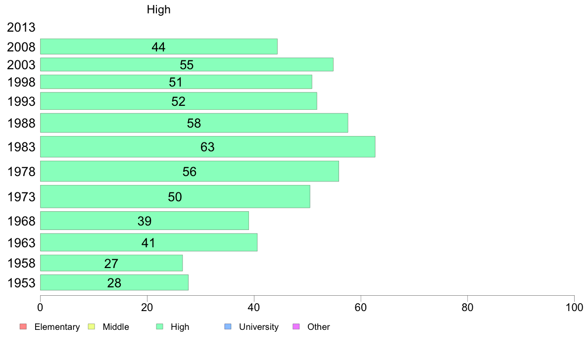Click the 1993 bar showing 52
588x364 pixels.
(179, 101)
